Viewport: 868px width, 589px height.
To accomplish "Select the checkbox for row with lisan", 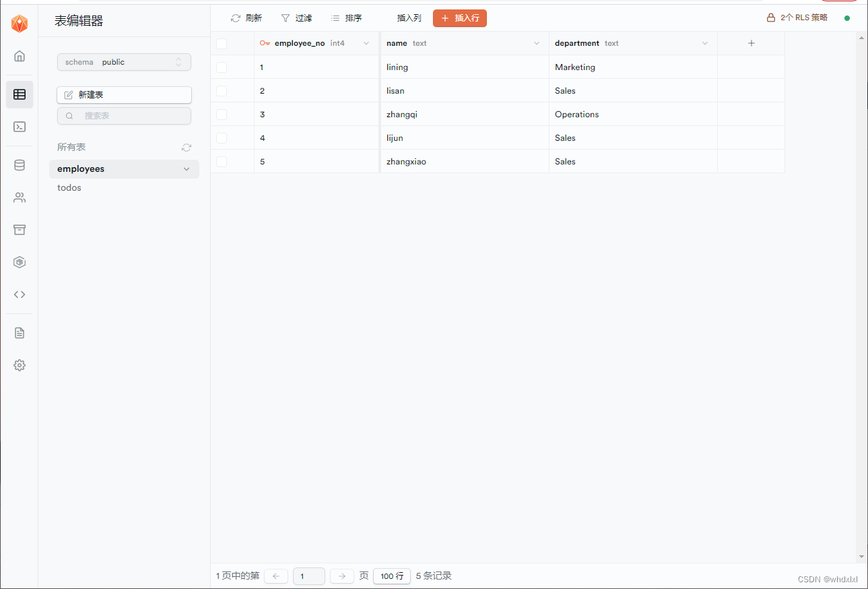I will pos(221,90).
